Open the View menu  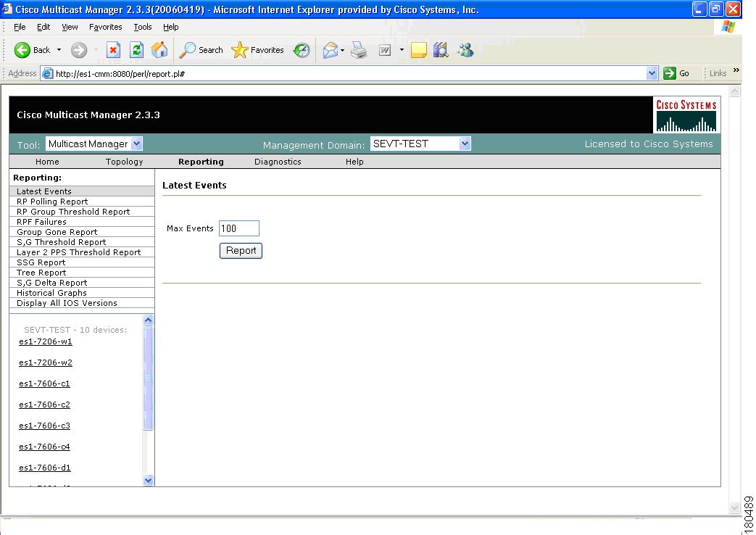click(70, 27)
